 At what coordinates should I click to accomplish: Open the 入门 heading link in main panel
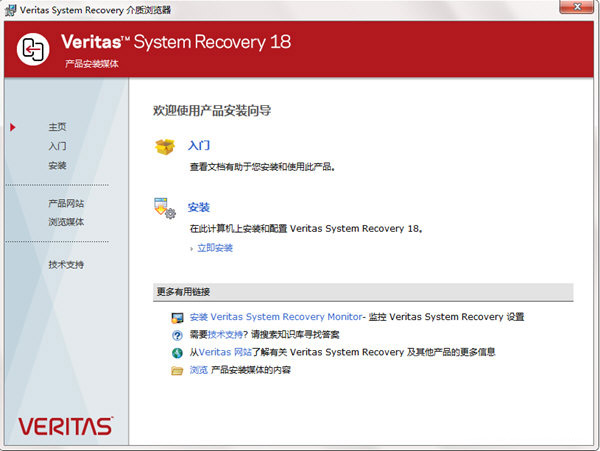tap(199, 145)
